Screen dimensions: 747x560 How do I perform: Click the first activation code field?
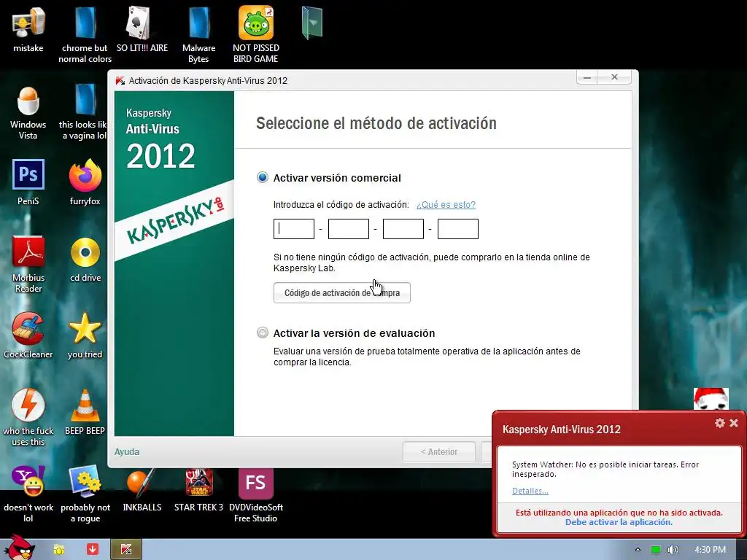coord(294,229)
